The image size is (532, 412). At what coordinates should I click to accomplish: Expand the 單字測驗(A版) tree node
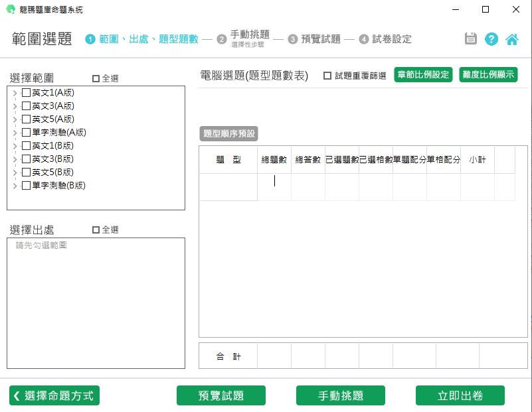click(x=15, y=133)
